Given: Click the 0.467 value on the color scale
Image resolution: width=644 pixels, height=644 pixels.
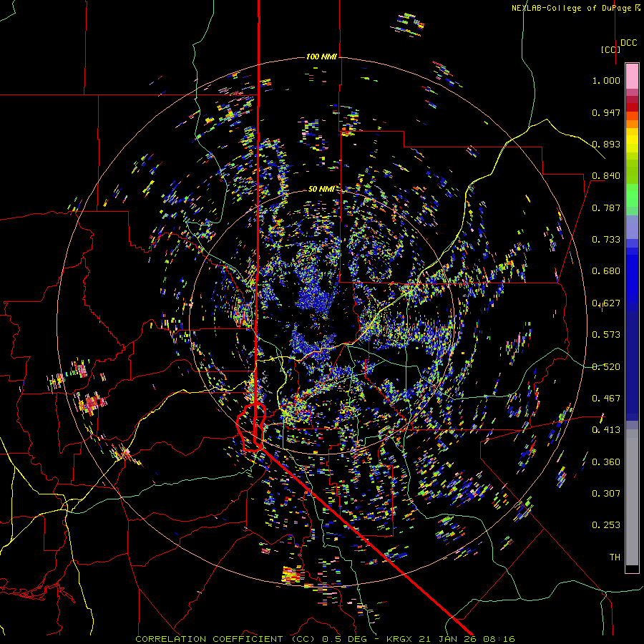Looking at the screenshot, I should [x=606, y=399].
